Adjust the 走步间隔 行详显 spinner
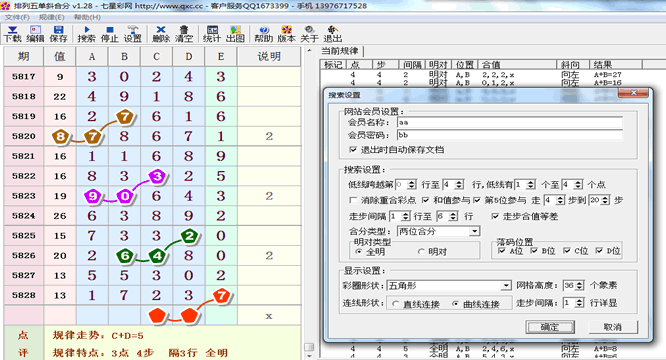The width and height of the screenshot is (666, 360). pyautogui.click(x=580, y=303)
